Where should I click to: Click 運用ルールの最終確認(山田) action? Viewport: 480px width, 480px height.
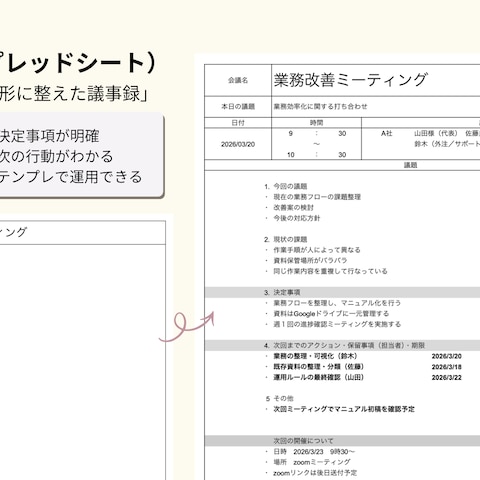coord(319,377)
